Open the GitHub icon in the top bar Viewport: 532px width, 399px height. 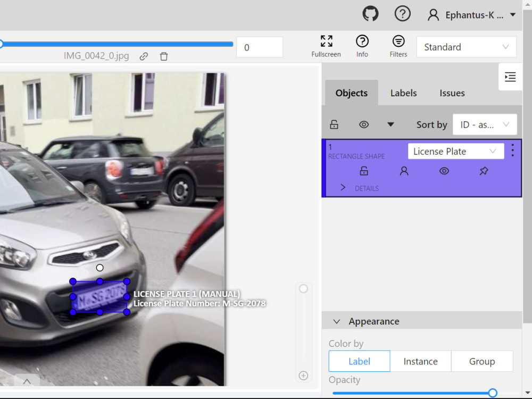[370, 14]
